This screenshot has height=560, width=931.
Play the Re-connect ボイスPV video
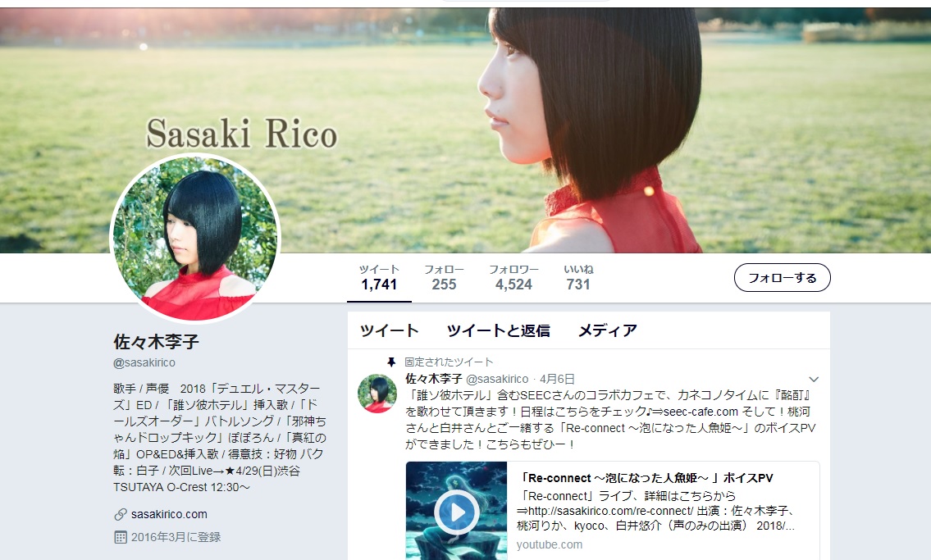[x=456, y=512]
